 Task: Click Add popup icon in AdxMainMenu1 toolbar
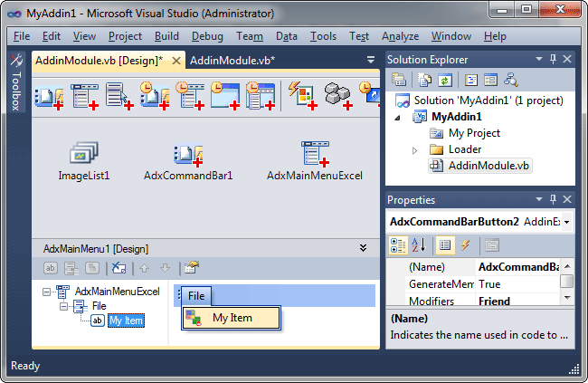point(71,268)
